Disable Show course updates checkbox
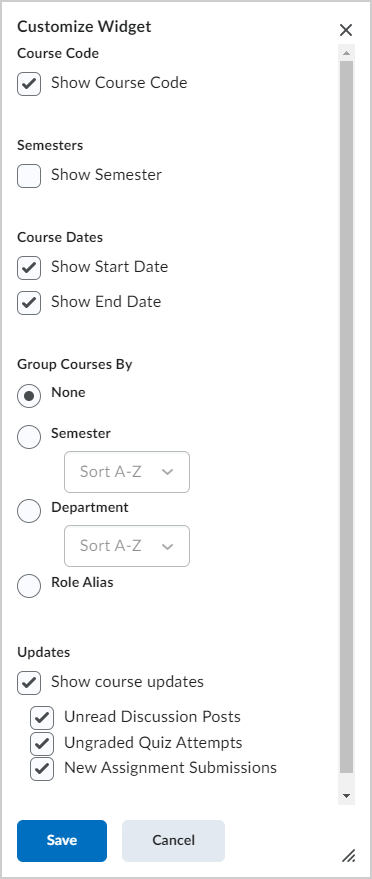This screenshot has width=372, height=879. (x=29, y=683)
